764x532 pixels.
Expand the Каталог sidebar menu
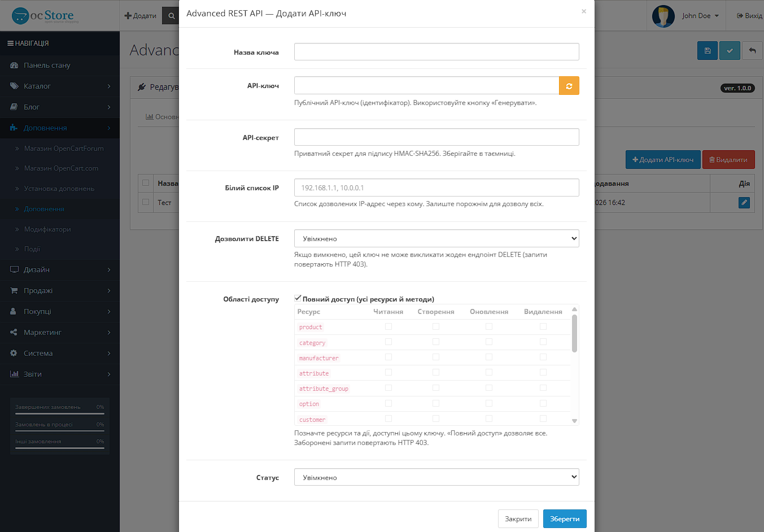coord(60,86)
